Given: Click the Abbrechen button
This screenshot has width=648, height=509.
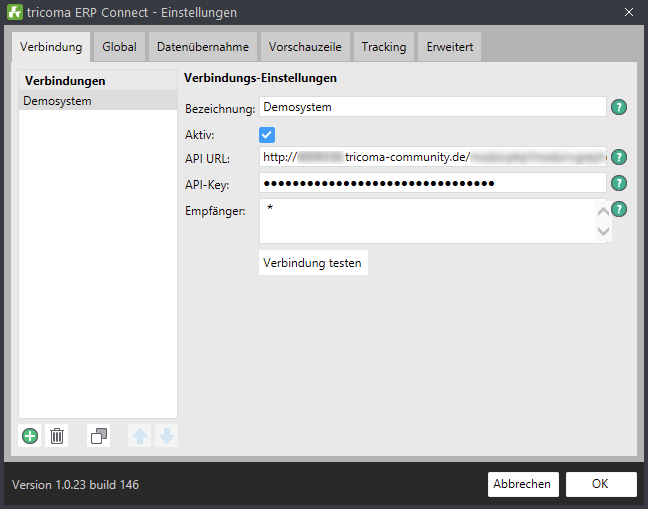Looking at the screenshot, I should [x=523, y=484].
